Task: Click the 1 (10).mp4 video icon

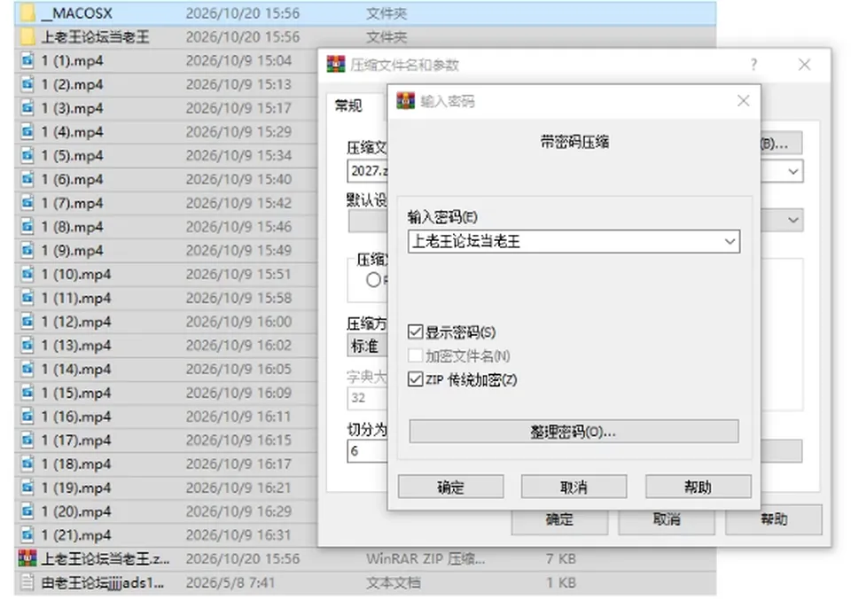Action: tap(27, 274)
